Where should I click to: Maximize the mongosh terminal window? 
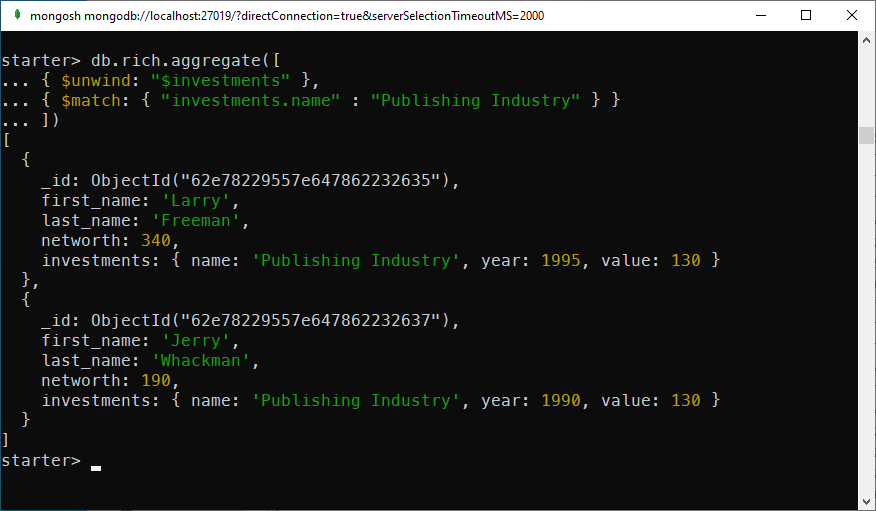[x=806, y=15]
